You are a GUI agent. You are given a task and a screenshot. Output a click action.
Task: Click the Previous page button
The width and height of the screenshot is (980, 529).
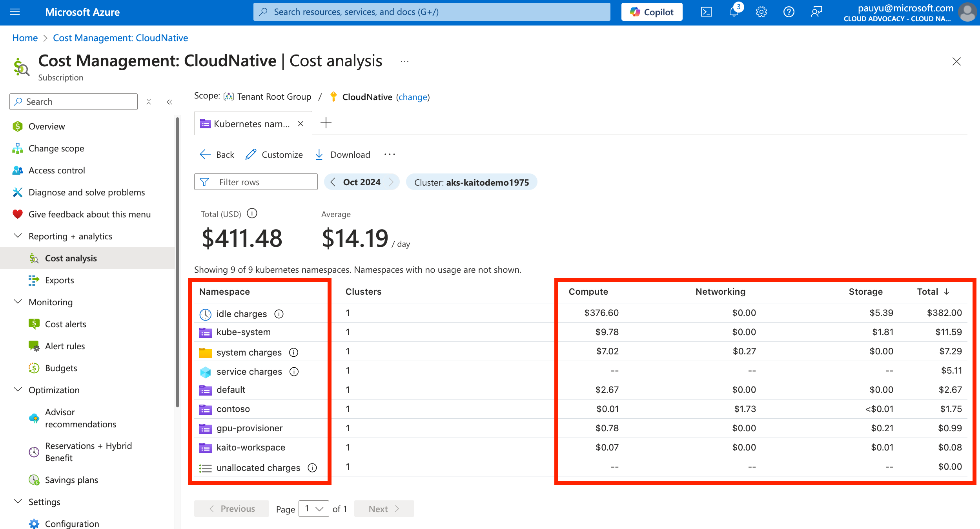point(231,509)
